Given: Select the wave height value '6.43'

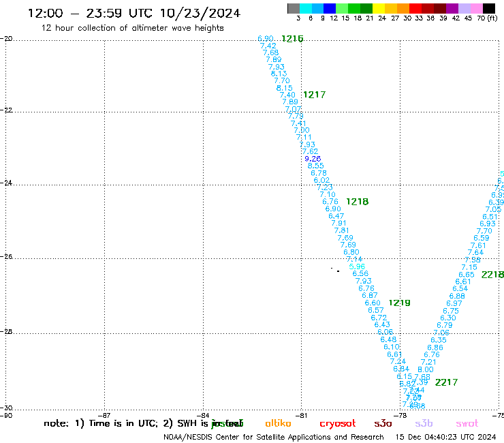Looking at the screenshot, I should tap(382, 324).
